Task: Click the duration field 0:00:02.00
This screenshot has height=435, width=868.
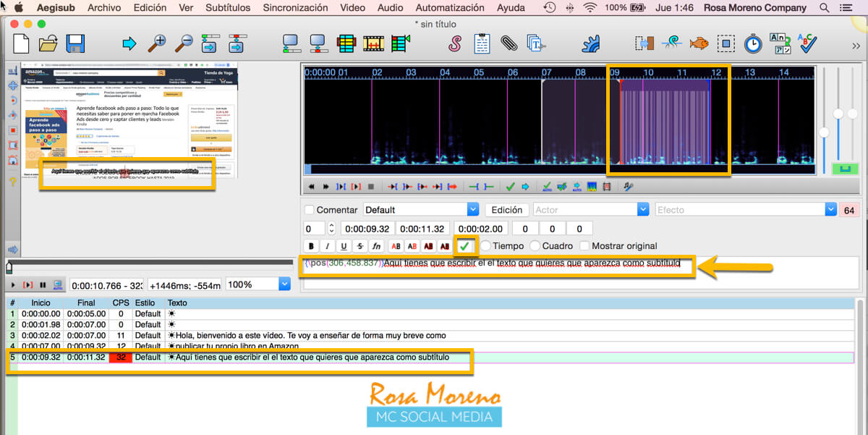Action: coord(480,228)
